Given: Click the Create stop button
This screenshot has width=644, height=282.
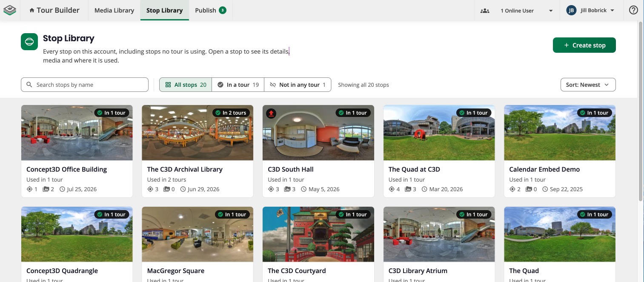Looking at the screenshot, I should point(584,45).
